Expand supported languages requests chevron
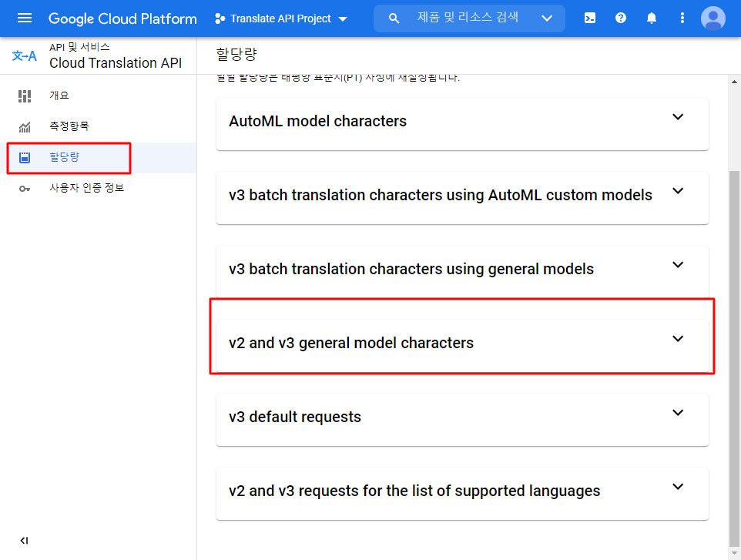Viewport: 741px width, 560px height. (678, 486)
